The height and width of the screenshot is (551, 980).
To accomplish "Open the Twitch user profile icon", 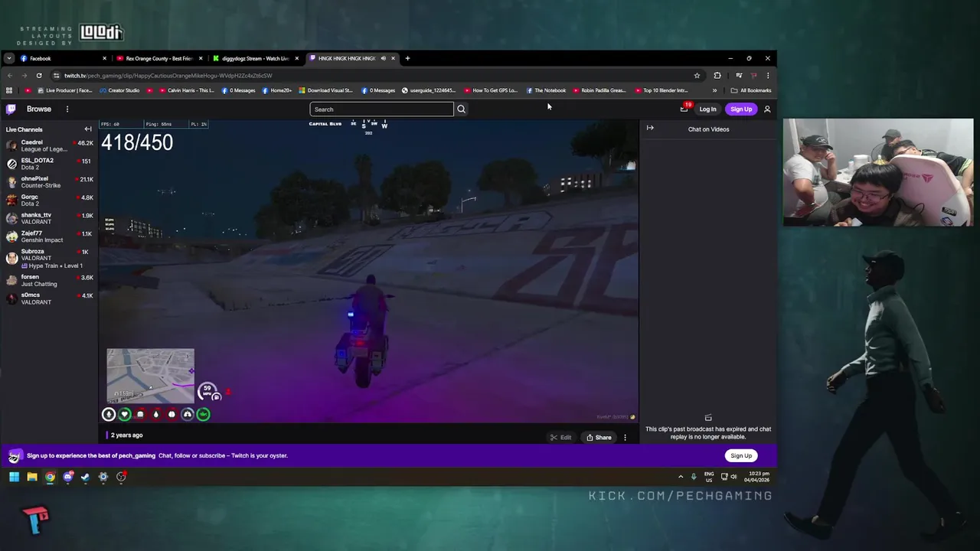I will (767, 109).
